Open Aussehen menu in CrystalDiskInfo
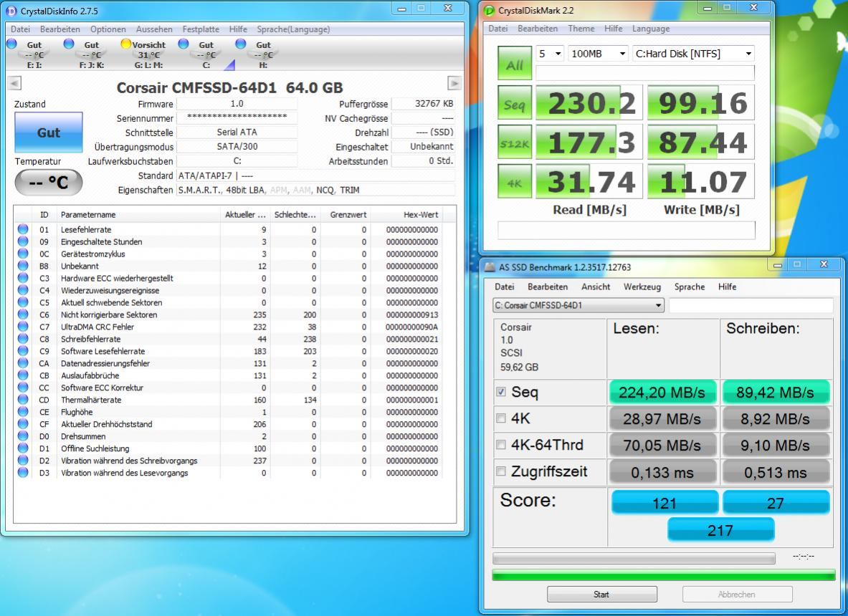Image resolution: width=848 pixels, height=616 pixels. click(x=154, y=29)
